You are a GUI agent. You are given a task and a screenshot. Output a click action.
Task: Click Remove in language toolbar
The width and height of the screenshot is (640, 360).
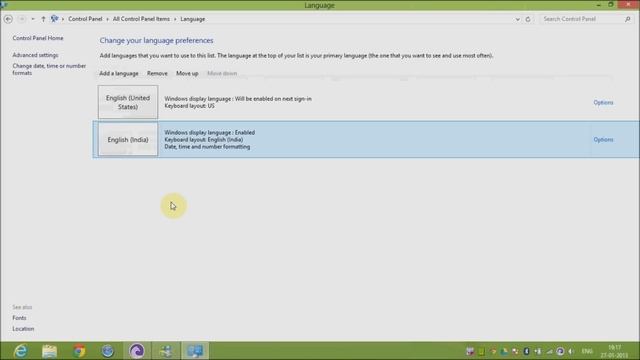point(157,73)
